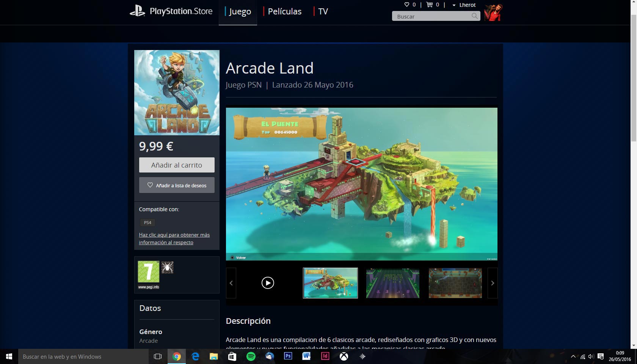
Task: Click the PEGI fear spider icon
Action: [167, 267]
